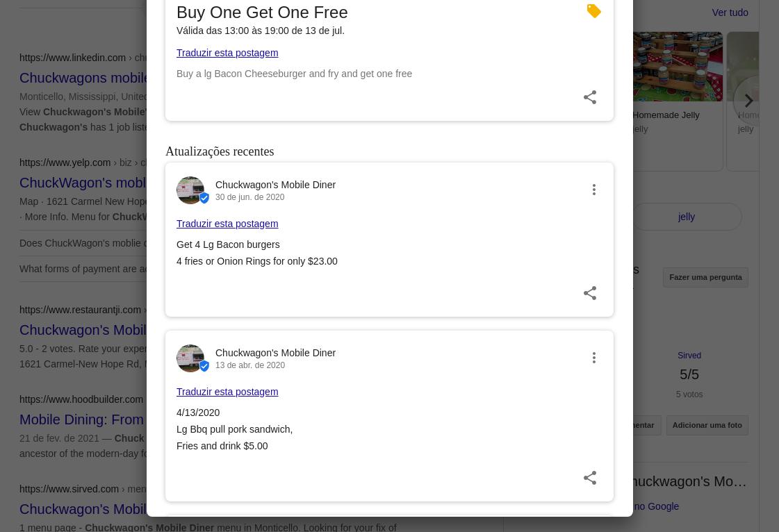Open the yelp.com ChuckWagon's result title
Screen dimensions: 779x532
[83, 183]
